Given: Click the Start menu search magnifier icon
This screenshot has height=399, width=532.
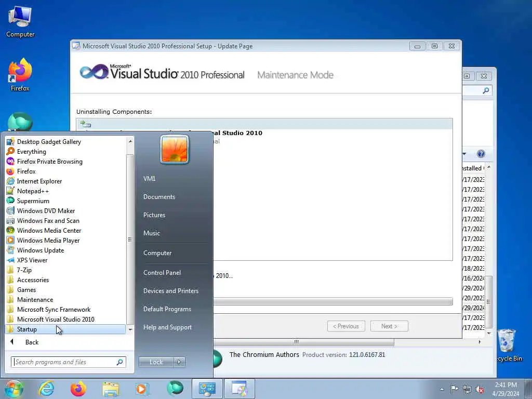Looking at the screenshot, I should click(119, 362).
